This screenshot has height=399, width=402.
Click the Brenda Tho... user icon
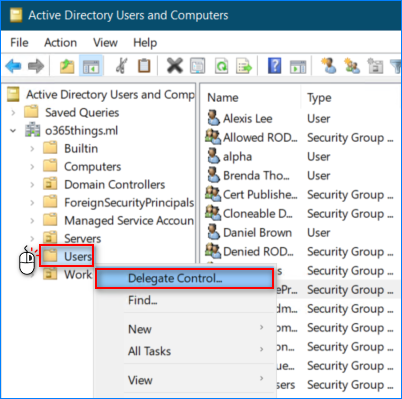pyautogui.click(x=213, y=175)
